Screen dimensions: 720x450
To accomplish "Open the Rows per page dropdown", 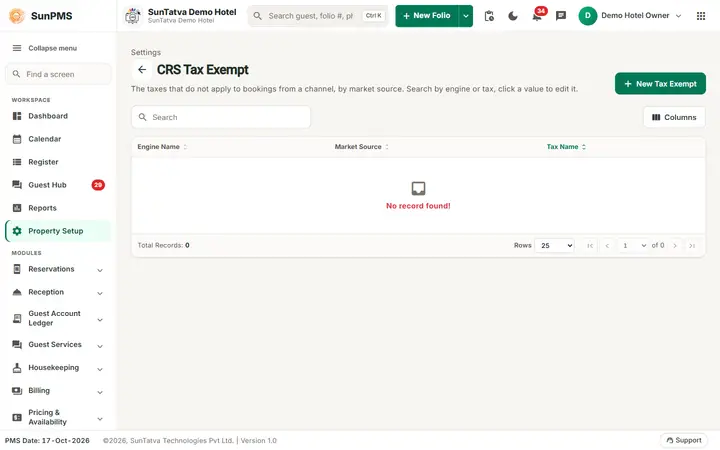I will point(554,246).
